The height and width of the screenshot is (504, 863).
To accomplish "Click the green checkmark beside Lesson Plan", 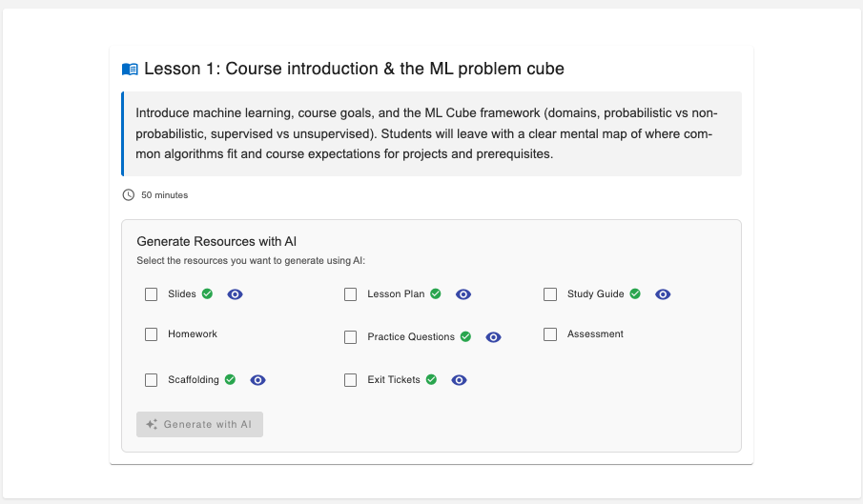I will (436, 294).
